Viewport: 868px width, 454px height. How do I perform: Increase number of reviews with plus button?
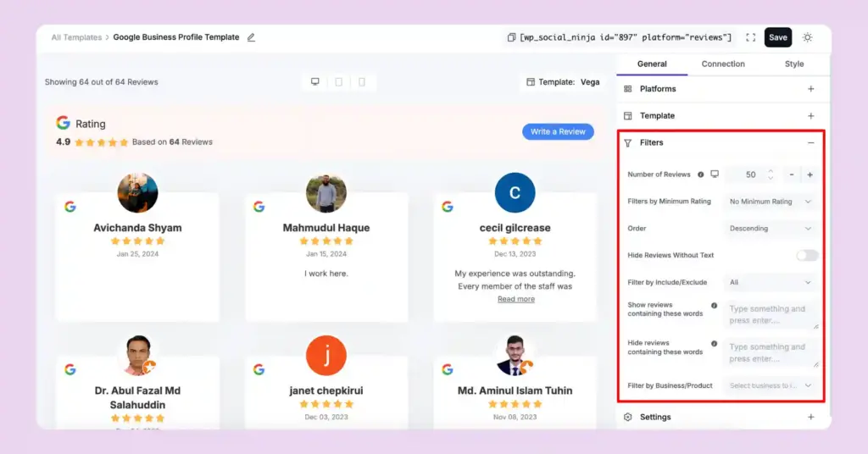tap(810, 174)
